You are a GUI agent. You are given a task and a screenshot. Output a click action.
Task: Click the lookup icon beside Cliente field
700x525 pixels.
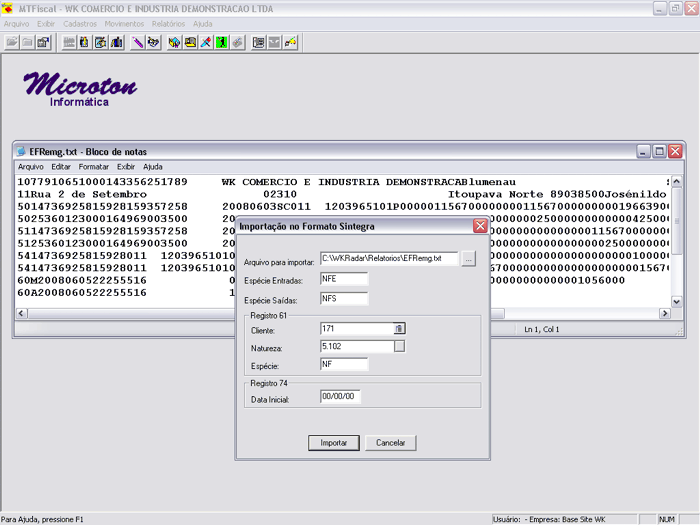[x=399, y=328]
